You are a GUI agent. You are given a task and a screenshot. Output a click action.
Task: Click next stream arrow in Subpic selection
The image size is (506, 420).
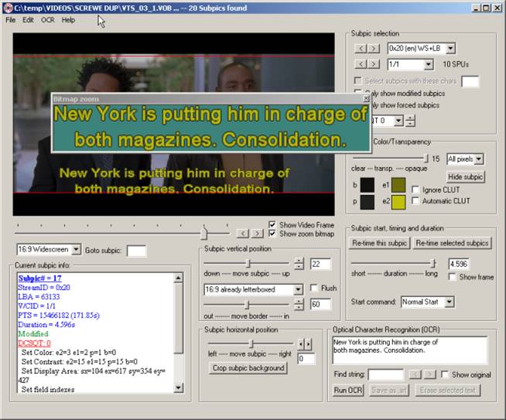tap(374, 49)
